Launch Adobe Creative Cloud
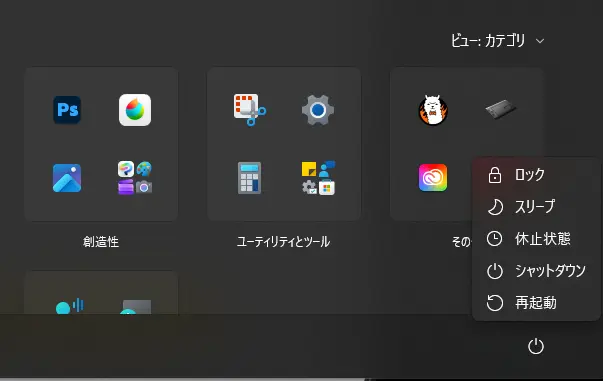The height and width of the screenshot is (381, 603). (433, 178)
